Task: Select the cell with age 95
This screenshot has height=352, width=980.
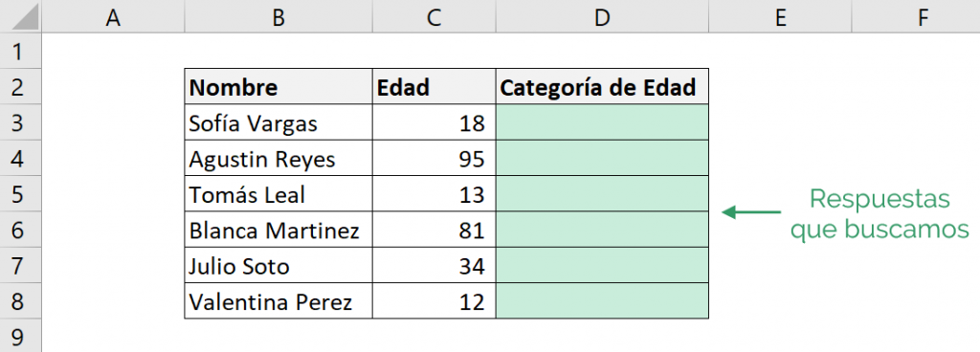Action: coord(434,158)
